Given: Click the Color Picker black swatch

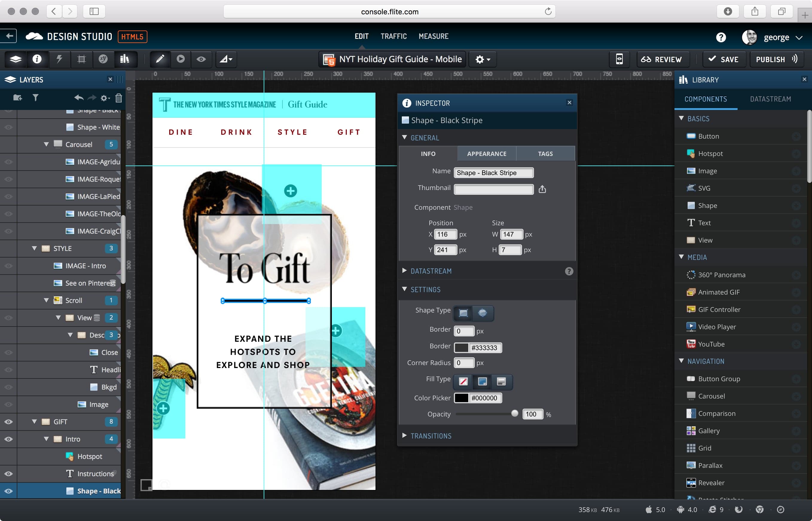Looking at the screenshot, I should (461, 398).
